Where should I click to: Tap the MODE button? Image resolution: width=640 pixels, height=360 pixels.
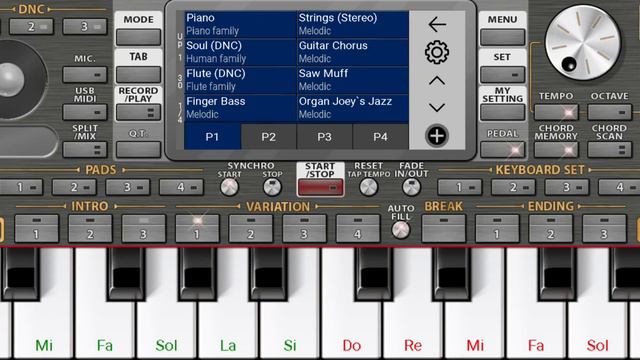pyautogui.click(x=138, y=37)
